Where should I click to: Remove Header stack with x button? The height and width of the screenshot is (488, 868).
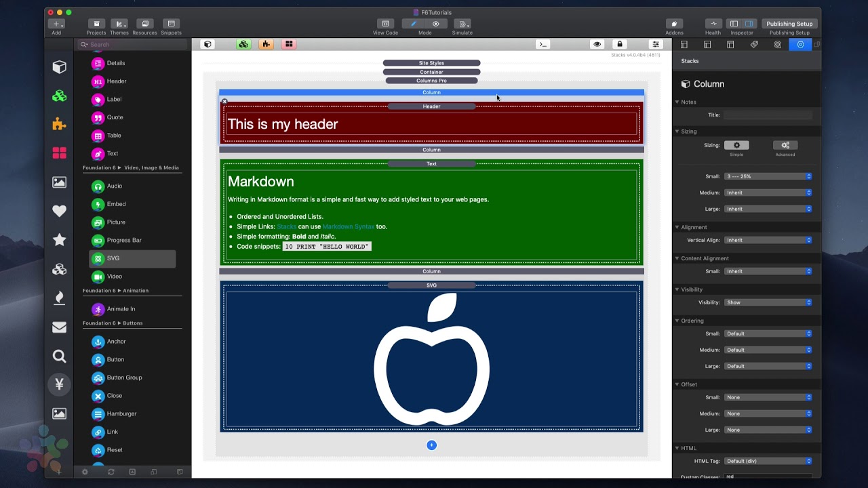[x=224, y=102]
